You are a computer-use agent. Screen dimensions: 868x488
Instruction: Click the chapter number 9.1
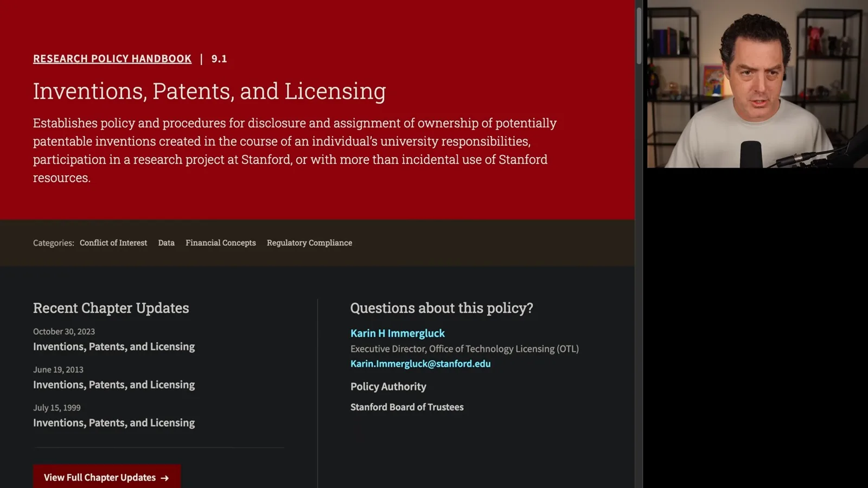click(x=219, y=59)
